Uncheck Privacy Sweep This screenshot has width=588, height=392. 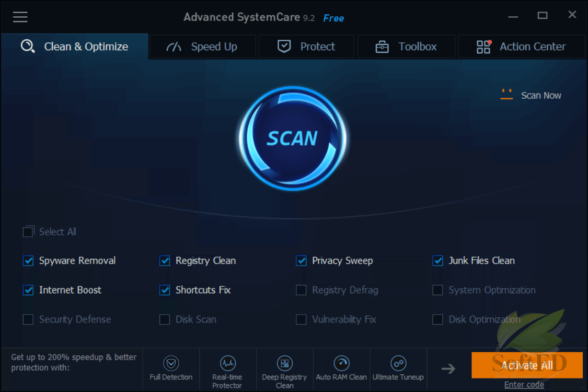pyautogui.click(x=301, y=261)
